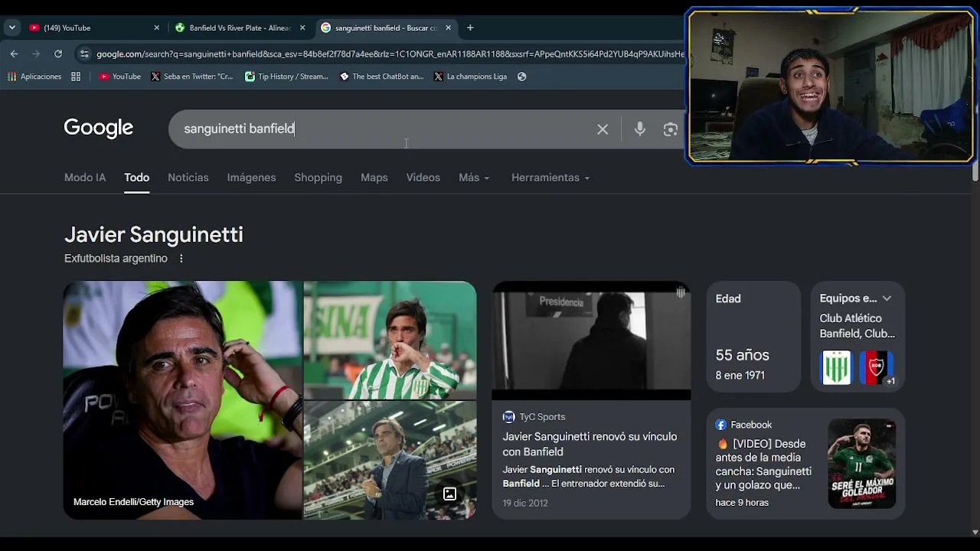The image size is (980, 551).
Task: Open the TyC Sports video thumbnail
Action: [x=591, y=341]
